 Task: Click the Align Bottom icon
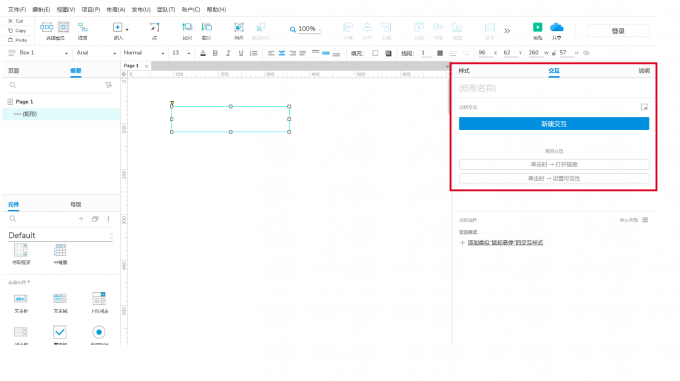pos(457,27)
